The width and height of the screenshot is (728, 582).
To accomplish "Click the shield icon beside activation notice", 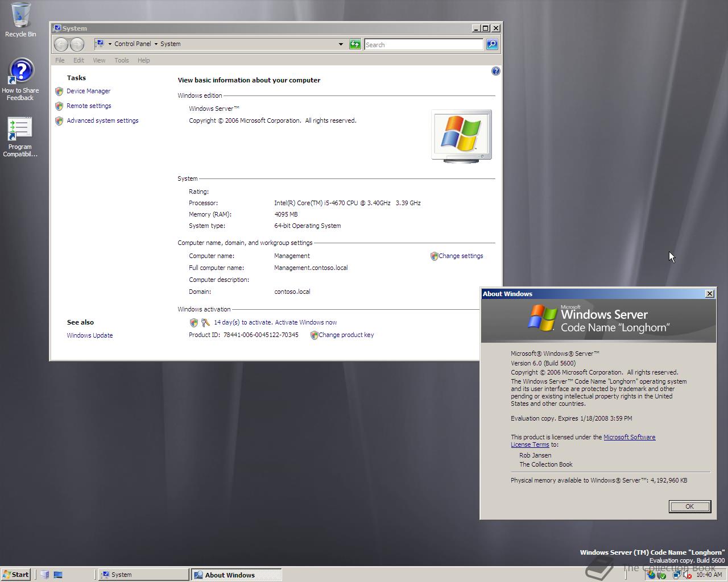I will click(193, 323).
